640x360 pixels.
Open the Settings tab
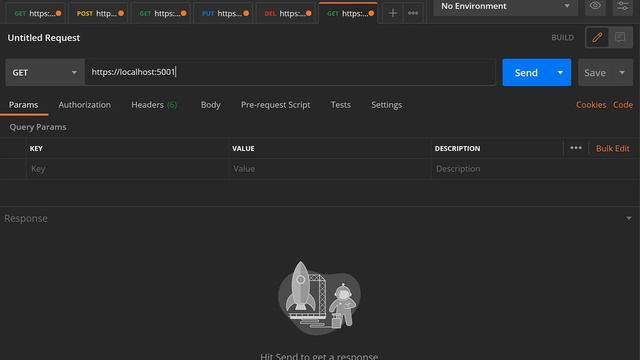click(387, 105)
